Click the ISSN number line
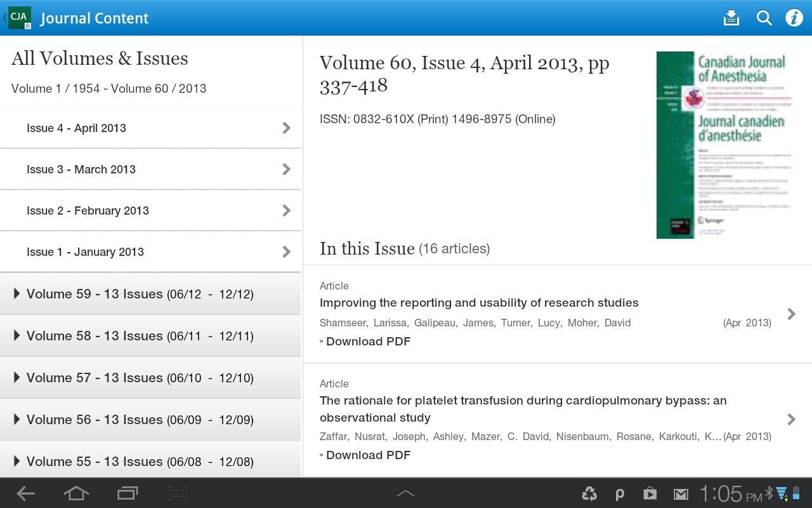This screenshot has width=812, height=508. pos(438,119)
